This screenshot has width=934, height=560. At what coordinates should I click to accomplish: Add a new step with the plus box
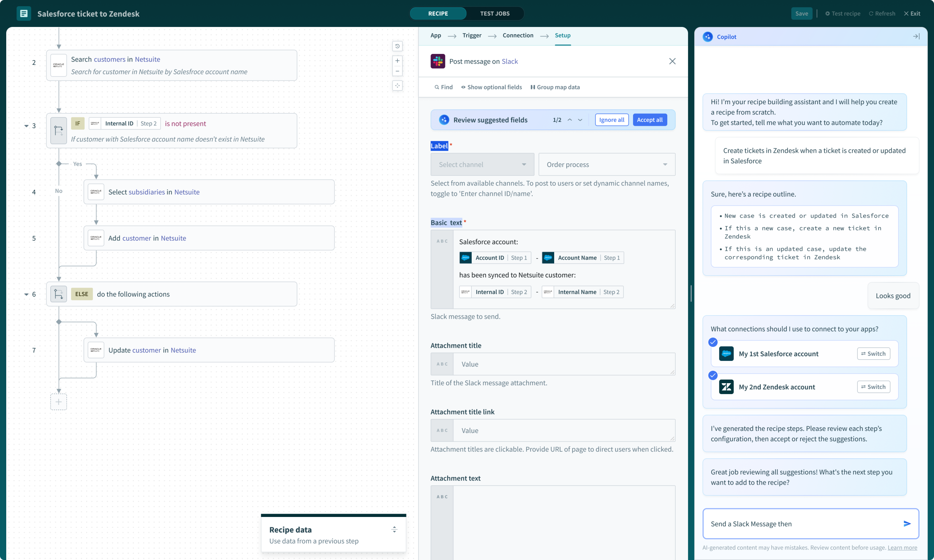[58, 402]
